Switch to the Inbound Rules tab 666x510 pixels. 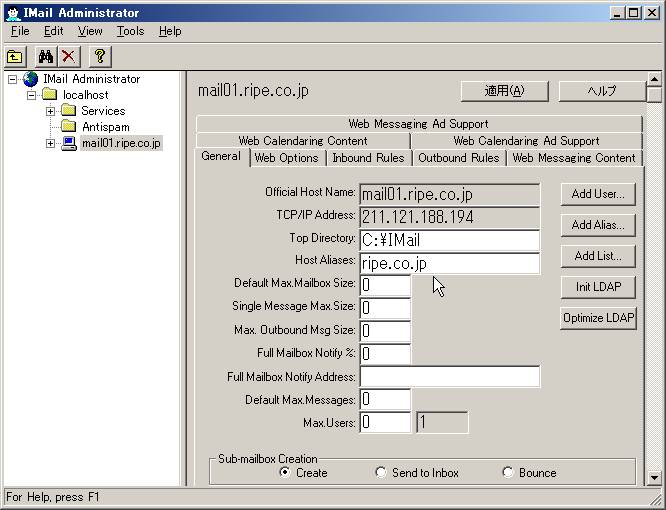coord(368,158)
